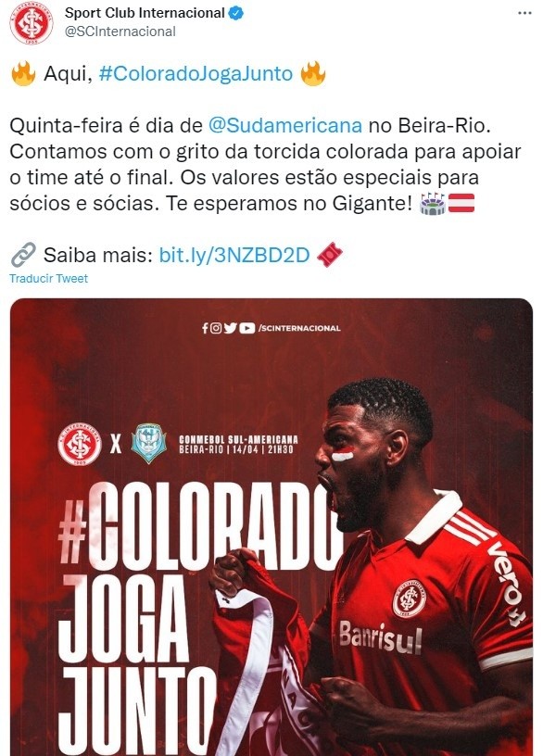This screenshot has width=543, height=756.
Task: Click the Internacional crest on the match poster
Action: pyautogui.click(x=80, y=444)
